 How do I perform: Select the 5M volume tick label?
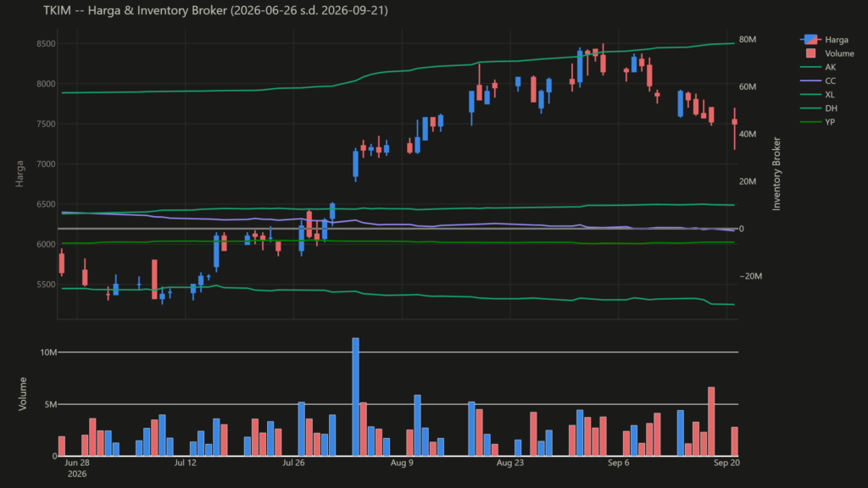pyautogui.click(x=50, y=404)
